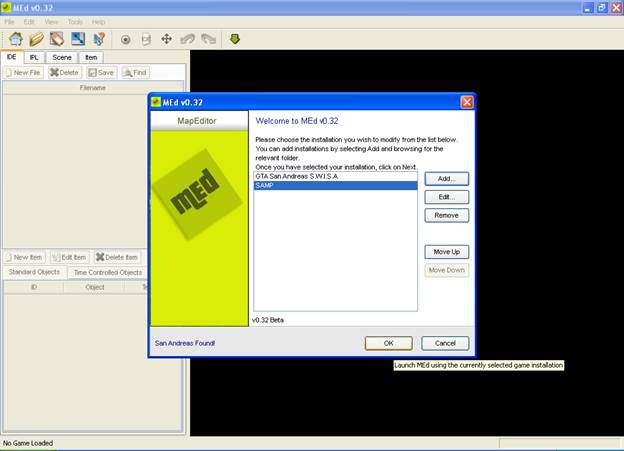
Task: Click the blue square arrow toolbar icon
Action: [x=78, y=39]
